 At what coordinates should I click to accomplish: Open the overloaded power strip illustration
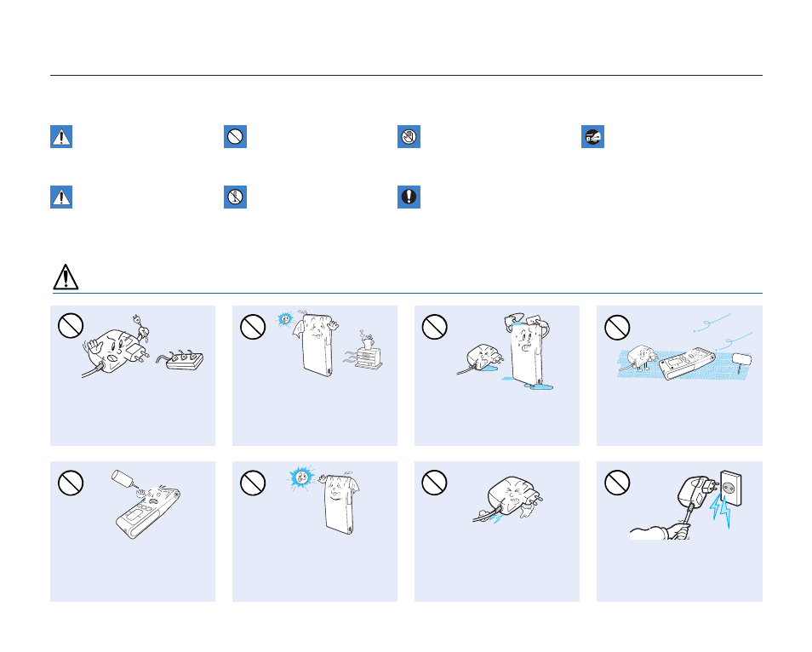[x=142, y=347]
